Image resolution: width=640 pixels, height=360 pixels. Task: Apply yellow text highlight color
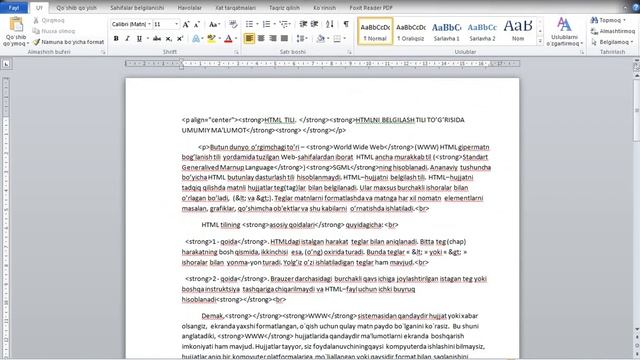pos(211,38)
